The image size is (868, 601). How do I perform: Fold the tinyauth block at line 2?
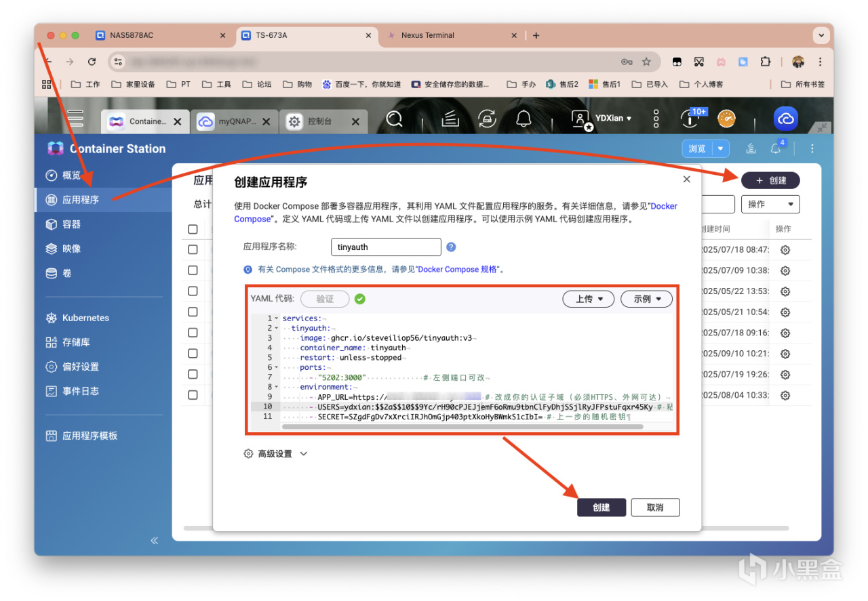point(276,328)
